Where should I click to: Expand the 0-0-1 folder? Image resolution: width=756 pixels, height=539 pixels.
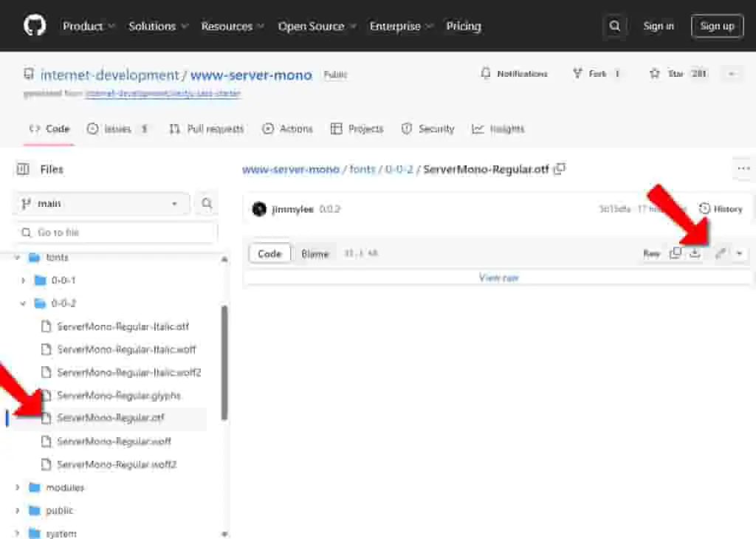(x=23, y=280)
